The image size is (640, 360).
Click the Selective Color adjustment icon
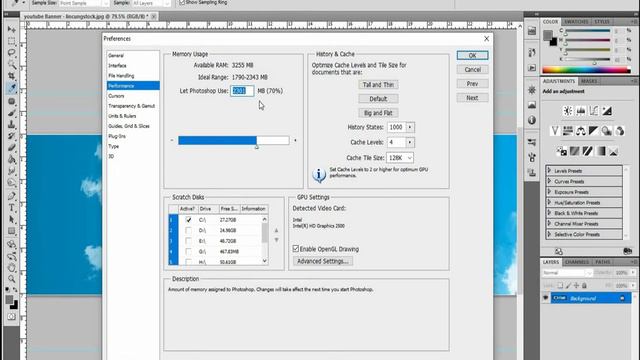click(x=613, y=151)
